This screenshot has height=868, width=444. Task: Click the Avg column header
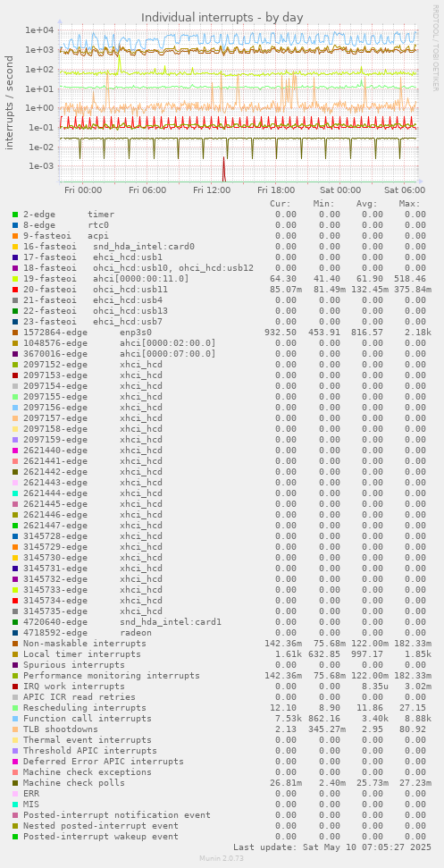click(x=367, y=204)
